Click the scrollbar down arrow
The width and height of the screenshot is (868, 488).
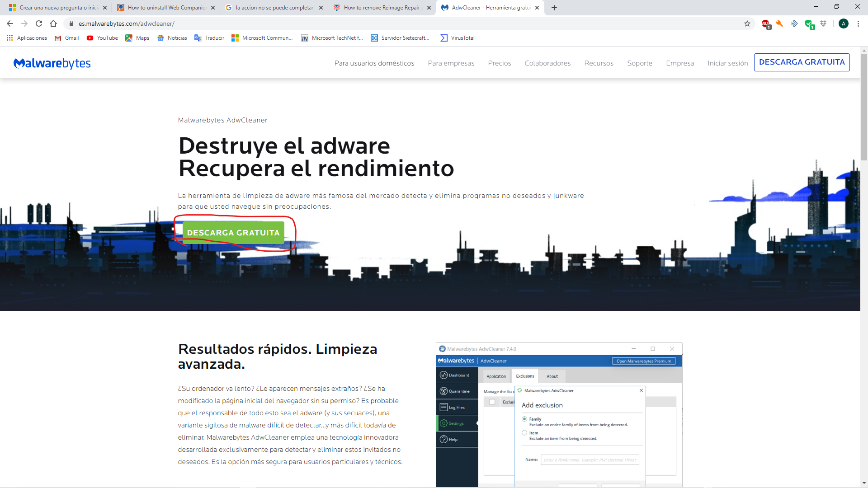(x=864, y=483)
